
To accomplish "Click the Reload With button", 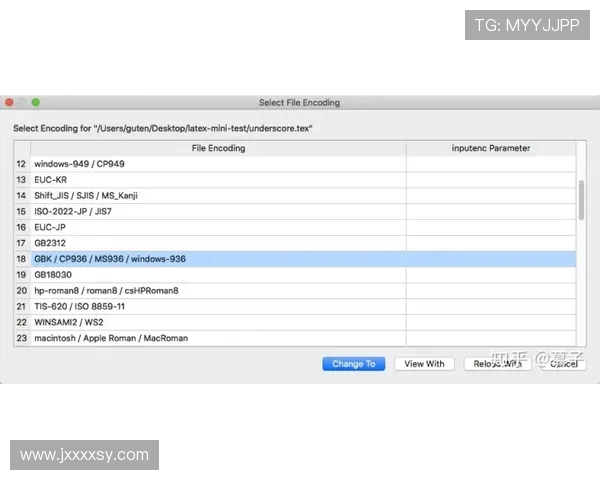I will [x=497, y=364].
